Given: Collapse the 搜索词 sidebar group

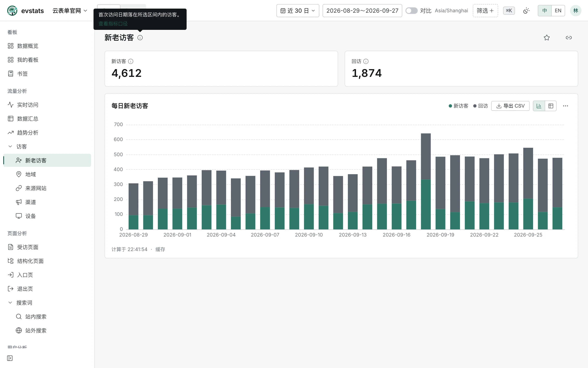Looking at the screenshot, I should 47,303.
